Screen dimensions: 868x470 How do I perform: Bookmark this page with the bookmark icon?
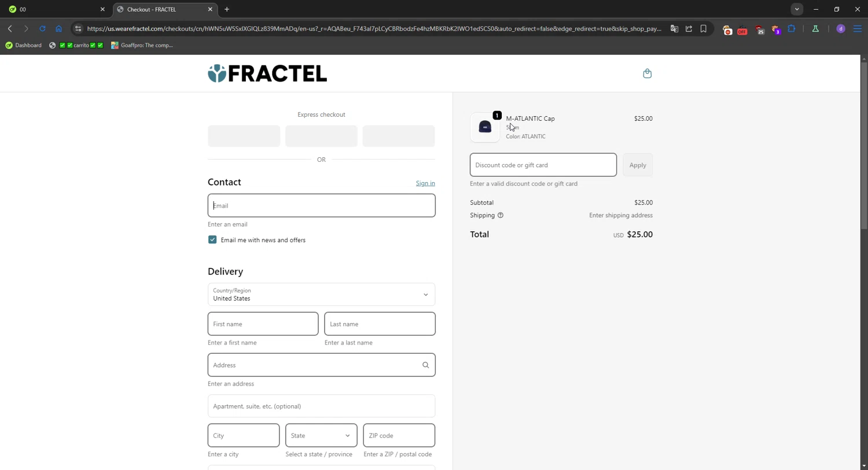coord(704,28)
